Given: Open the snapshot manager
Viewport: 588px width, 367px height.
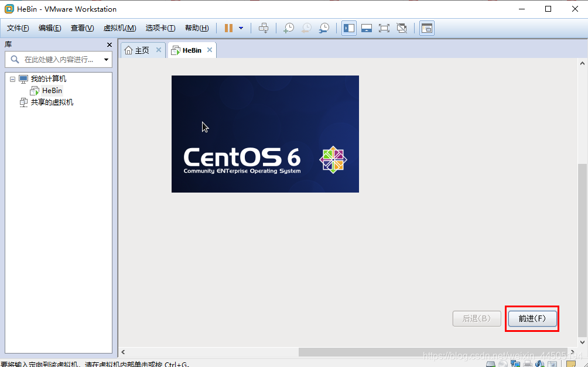Looking at the screenshot, I should [x=324, y=28].
